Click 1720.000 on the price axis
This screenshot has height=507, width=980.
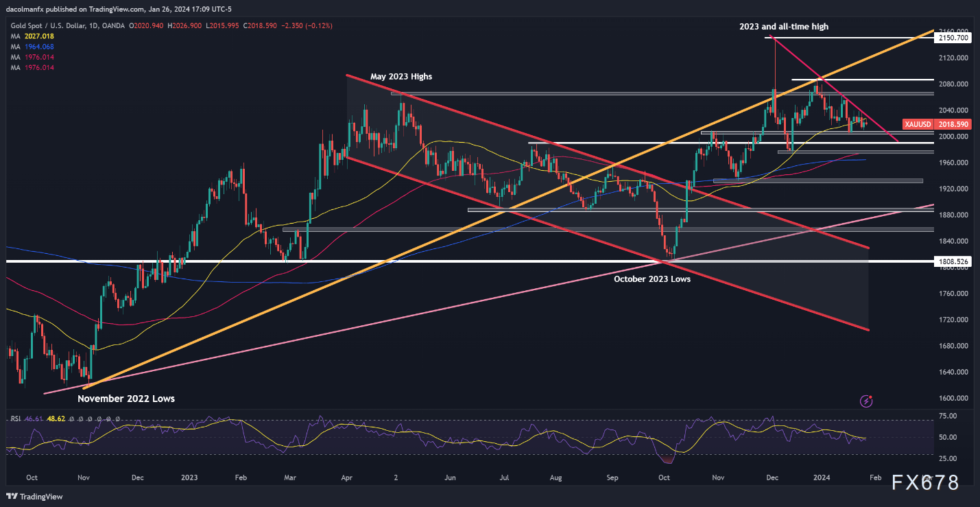954,320
